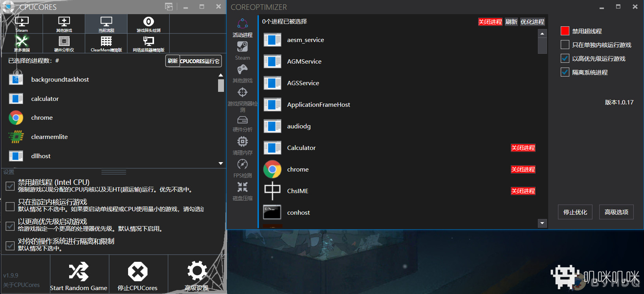Image resolution: width=644 pixels, height=294 pixels.
Task: Click aesm_service icon in CoreOptimizer list
Action: pos(272,40)
